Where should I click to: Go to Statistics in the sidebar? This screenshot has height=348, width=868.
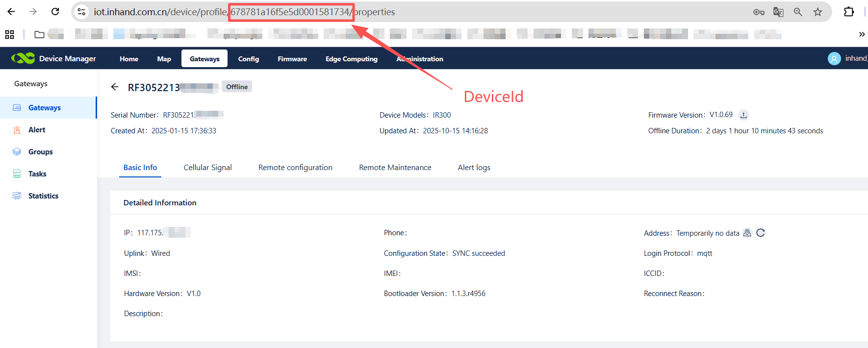(43, 196)
